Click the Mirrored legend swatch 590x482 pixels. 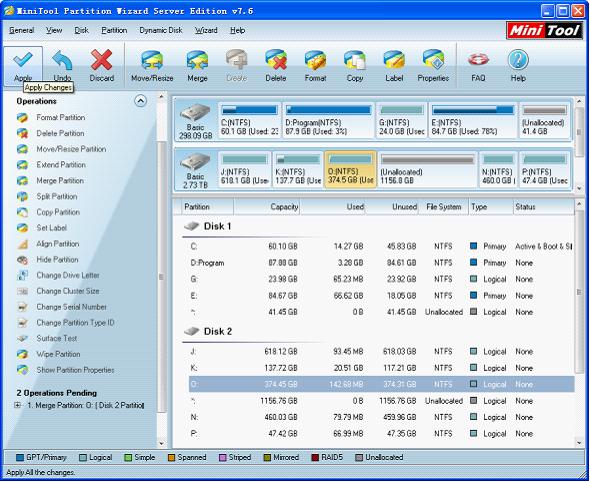coord(267,458)
